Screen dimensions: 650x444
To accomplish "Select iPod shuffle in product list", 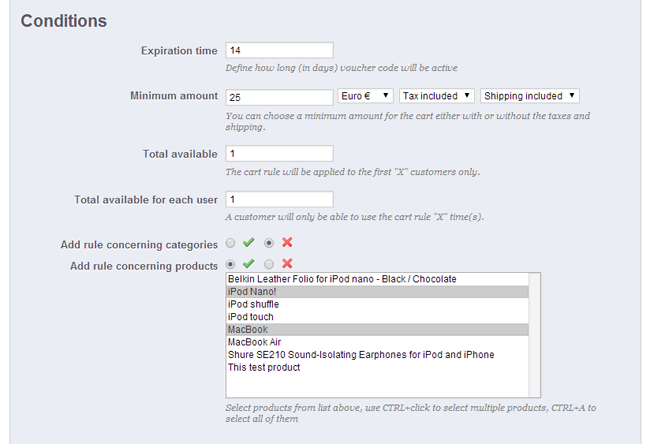I will 377,304.
